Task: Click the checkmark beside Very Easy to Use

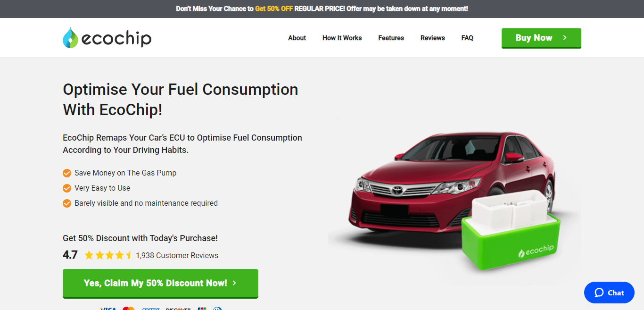Action: click(67, 188)
